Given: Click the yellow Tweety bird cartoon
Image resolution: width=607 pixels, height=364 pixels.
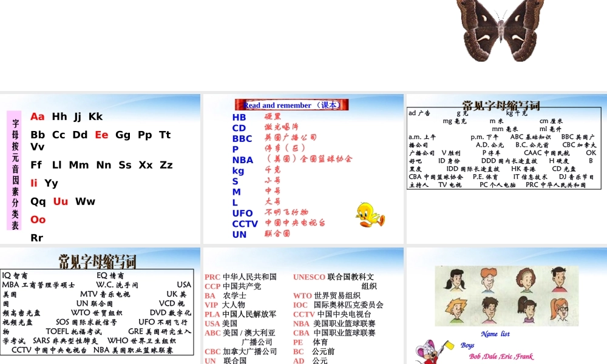Looking at the screenshot, I should (x=370, y=215).
